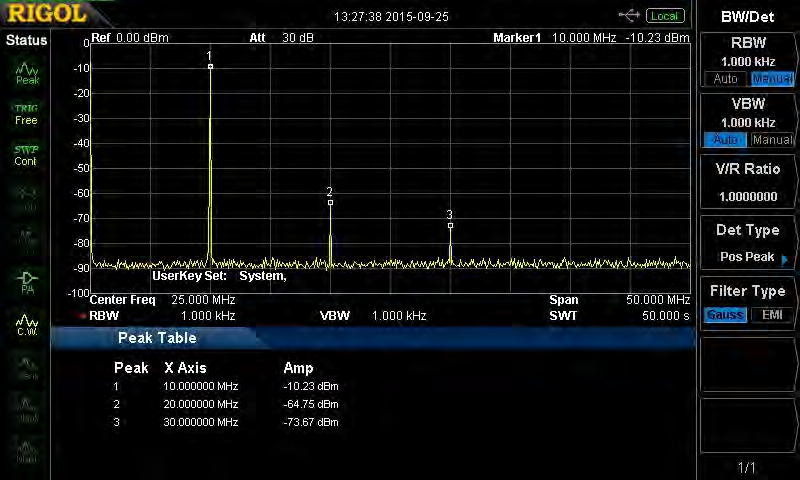Open the Det Type Pos Peak softkey
Image resolution: width=800 pixels, height=480 pixels.
747,242
